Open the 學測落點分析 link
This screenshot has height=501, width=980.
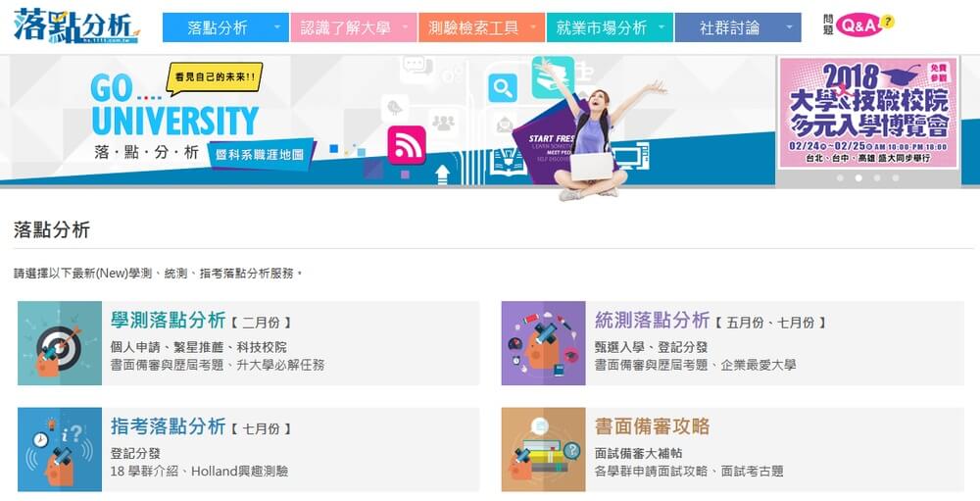point(169,321)
